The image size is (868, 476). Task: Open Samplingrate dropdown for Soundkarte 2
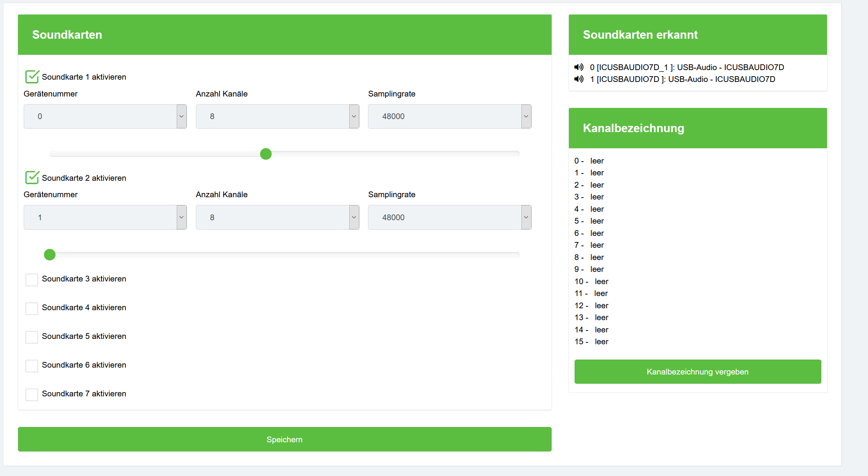[449, 217]
